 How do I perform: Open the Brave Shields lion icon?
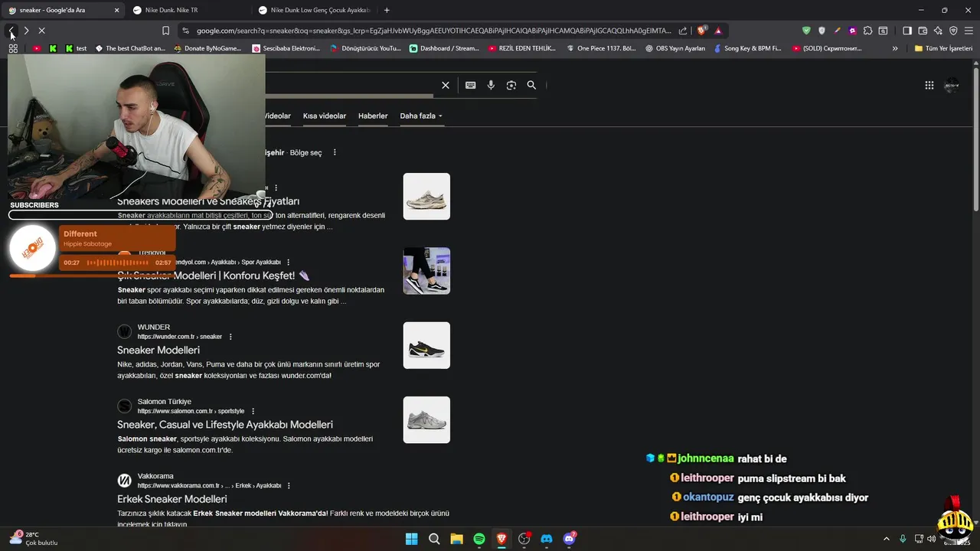[701, 31]
